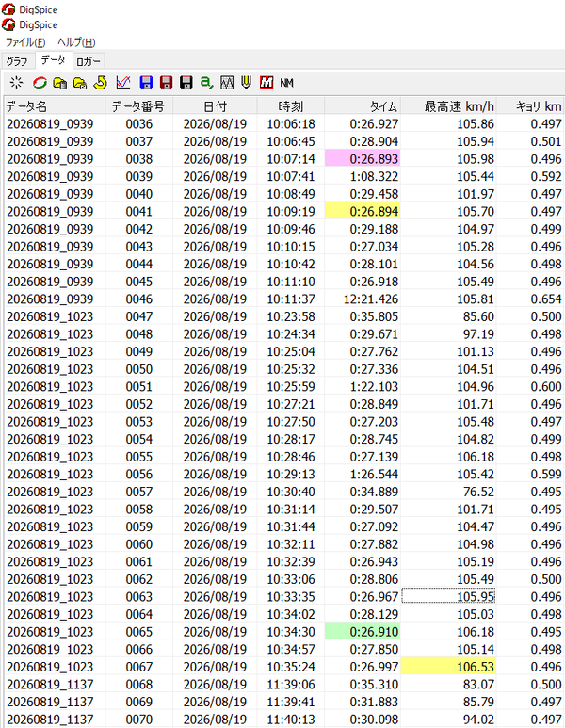
Task: Click the distance value 0.592
Action: tap(530, 176)
